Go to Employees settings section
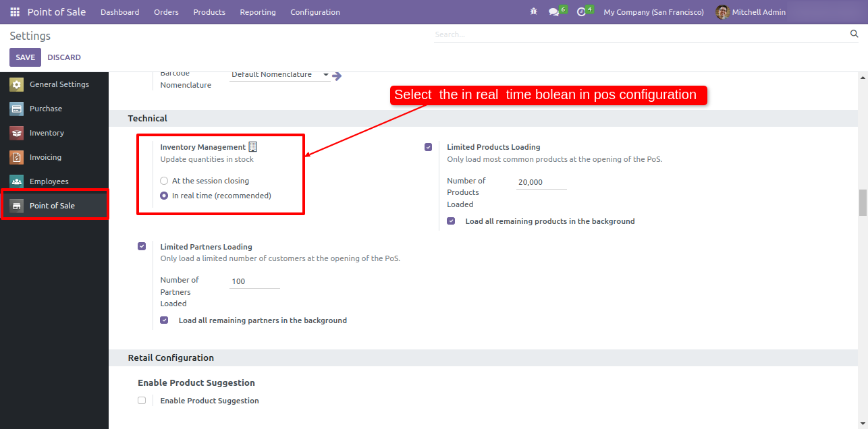The image size is (868, 429). tap(54, 181)
